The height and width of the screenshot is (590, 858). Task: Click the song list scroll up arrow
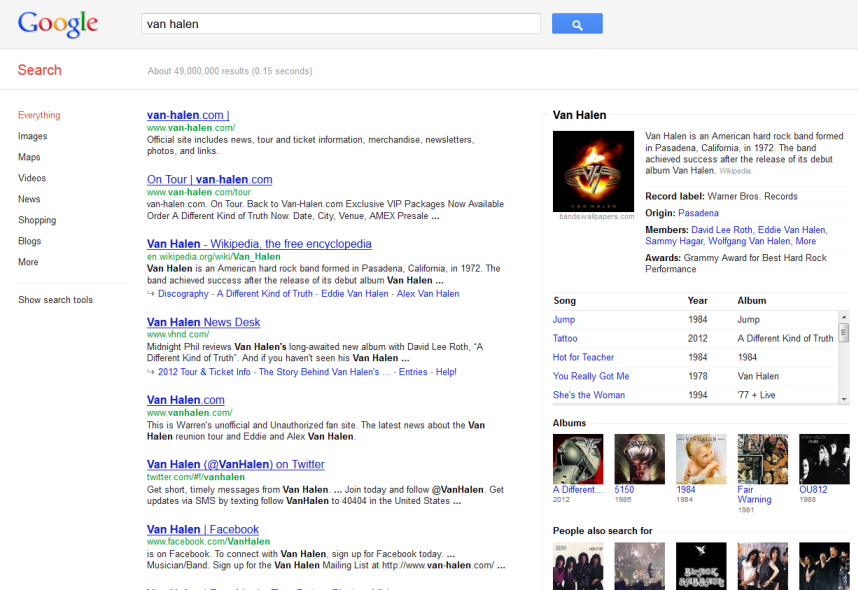pos(844,317)
